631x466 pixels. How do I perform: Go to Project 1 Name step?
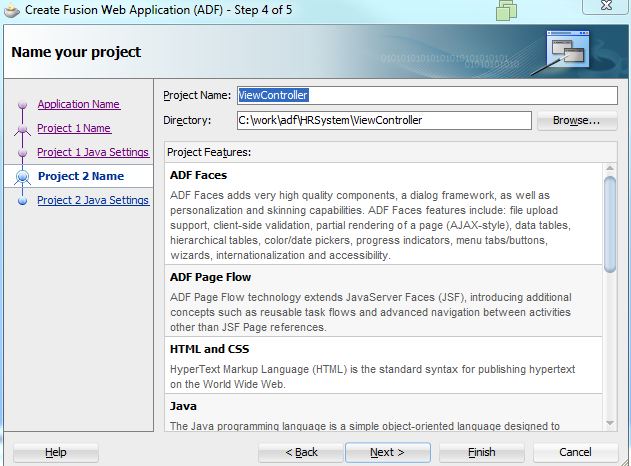[74, 128]
